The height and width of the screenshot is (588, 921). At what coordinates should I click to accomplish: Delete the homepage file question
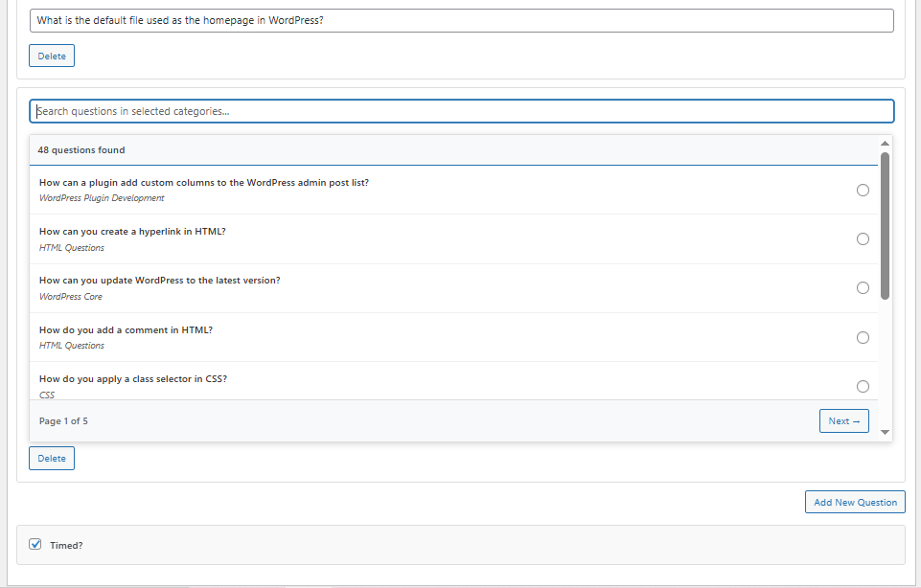[52, 56]
